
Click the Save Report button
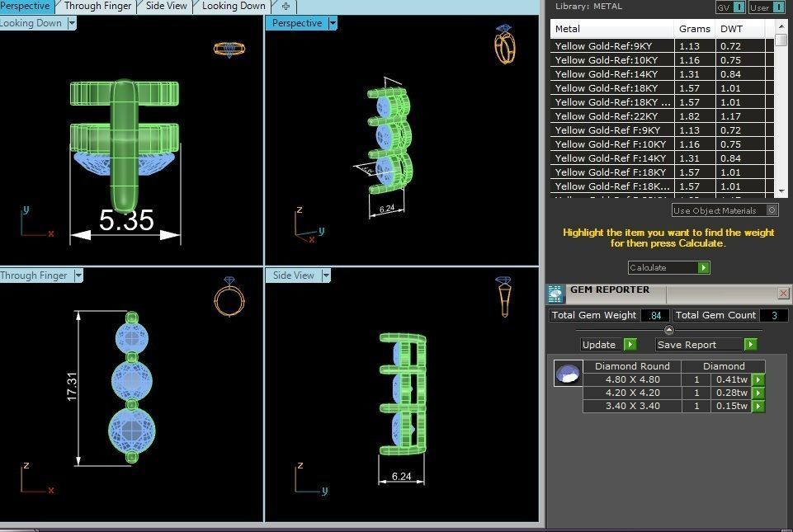pyautogui.click(x=706, y=345)
